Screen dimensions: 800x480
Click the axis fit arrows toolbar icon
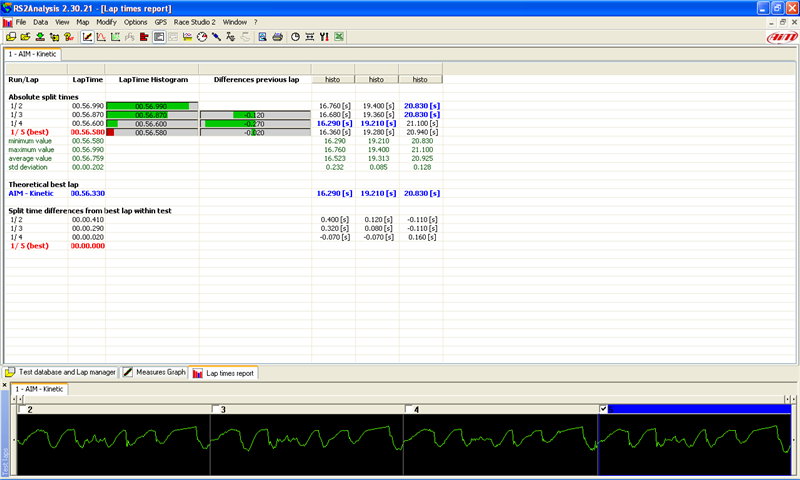pyautogui.click(x=310, y=37)
